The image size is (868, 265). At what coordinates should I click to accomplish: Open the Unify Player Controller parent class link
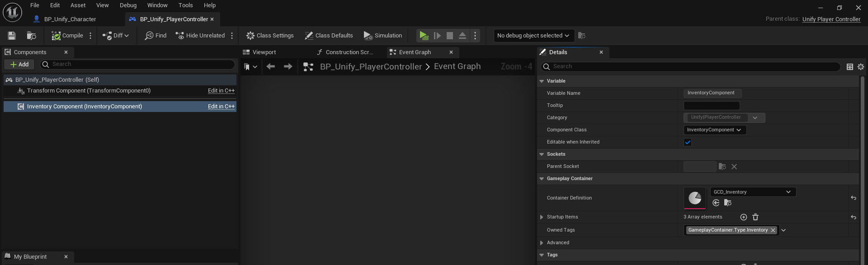coord(831,19)
